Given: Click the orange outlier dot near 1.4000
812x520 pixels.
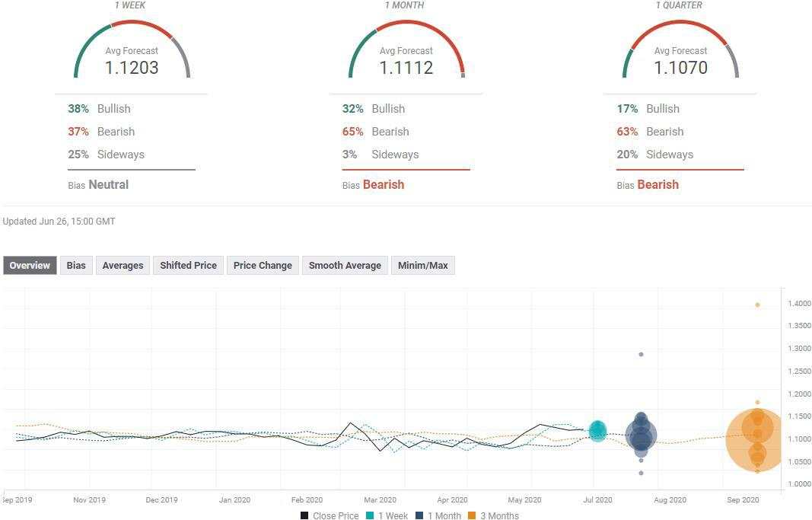Looking at the screenshot, I should [x=757, y=305].
